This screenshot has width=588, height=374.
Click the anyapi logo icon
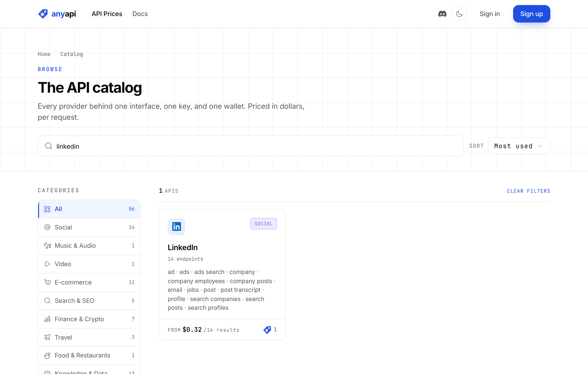pyautogui.click(x=43, y=14)
